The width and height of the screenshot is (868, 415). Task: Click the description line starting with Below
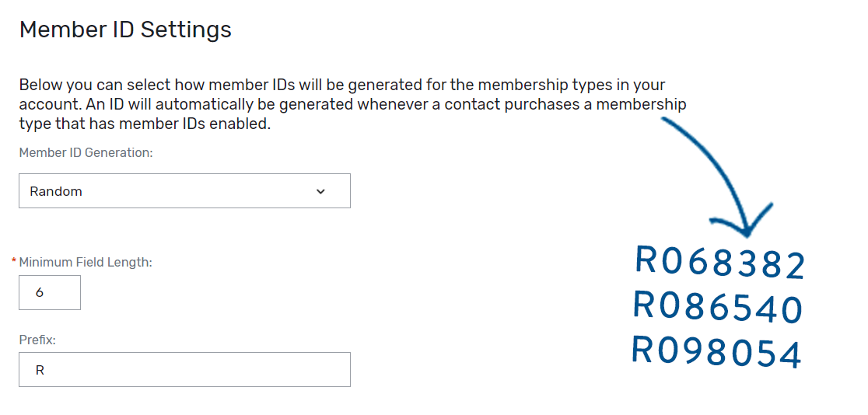342,85
